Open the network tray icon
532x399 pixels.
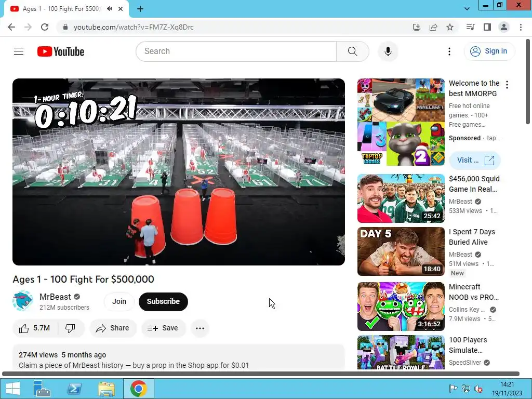pos(466,389)
